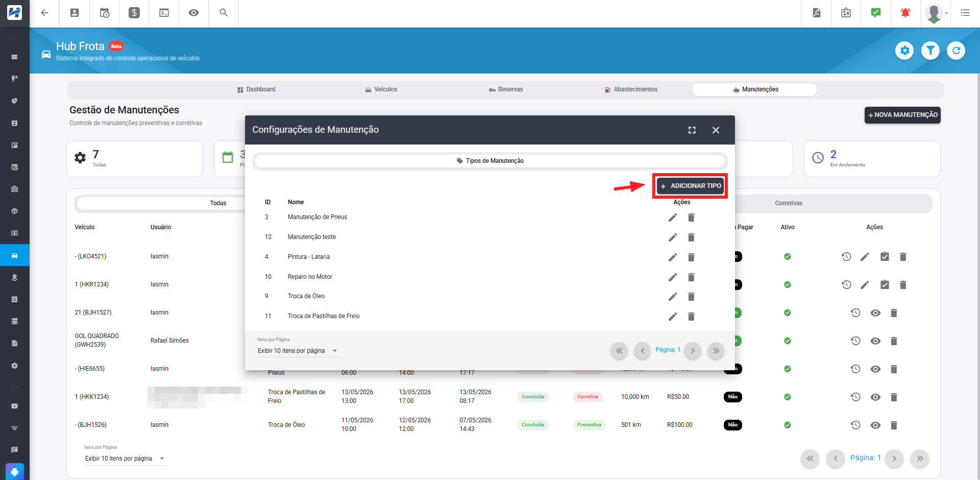The image size is (980, 480).
Task: Switch to the Veículos tab
Action: (x=381, y=89)
